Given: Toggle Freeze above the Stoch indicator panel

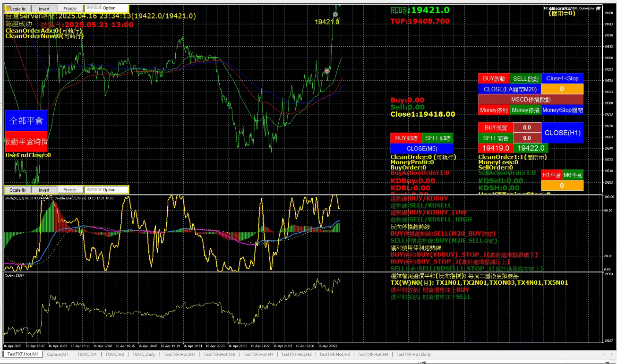Looking at the screenshot, I should click(70, 190).
